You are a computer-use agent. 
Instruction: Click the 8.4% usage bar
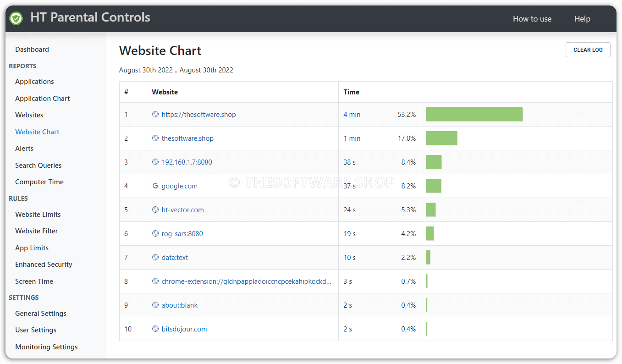[434, 162]
